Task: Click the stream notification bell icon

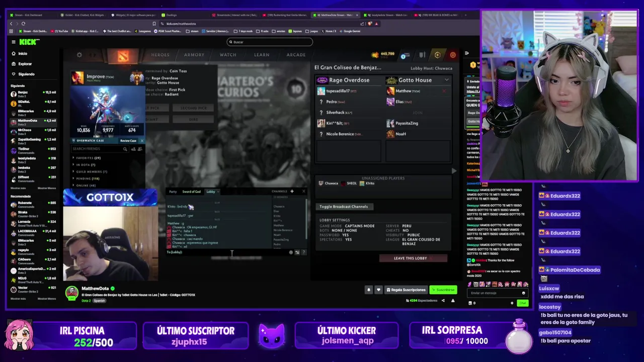Action: click(x=368, y=290)
